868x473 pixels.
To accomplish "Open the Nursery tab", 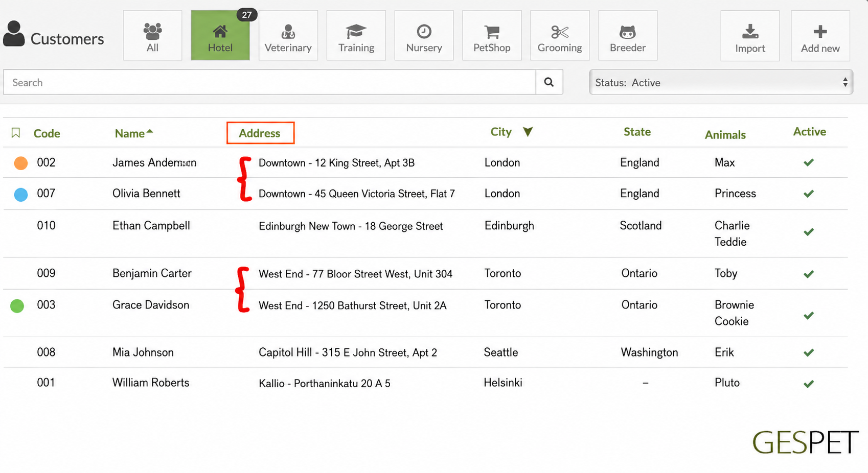I will (424, 35).
